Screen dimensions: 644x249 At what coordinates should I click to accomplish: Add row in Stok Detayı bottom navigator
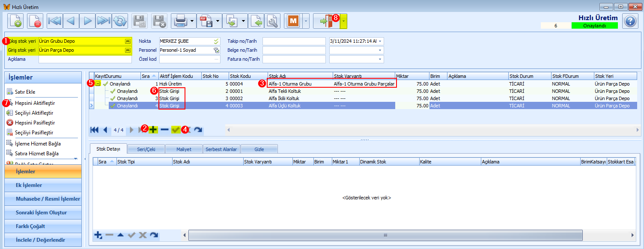(x=98, y=235)
